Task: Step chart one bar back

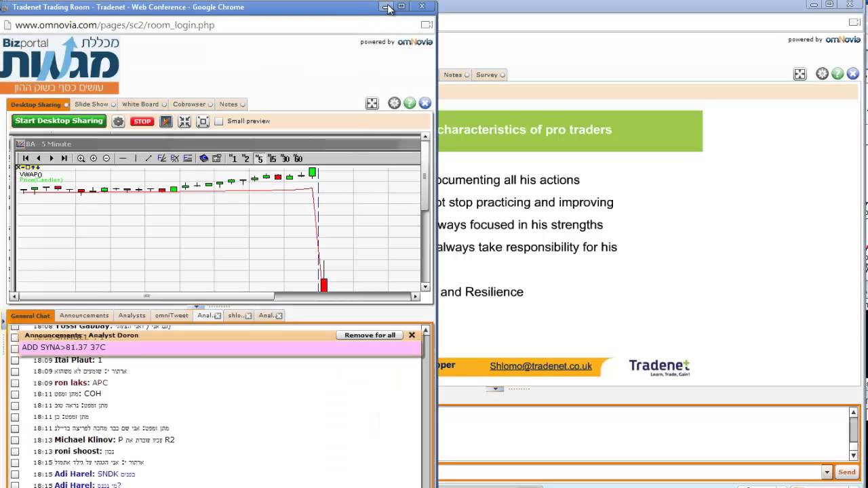Action: tap(39, 159)
